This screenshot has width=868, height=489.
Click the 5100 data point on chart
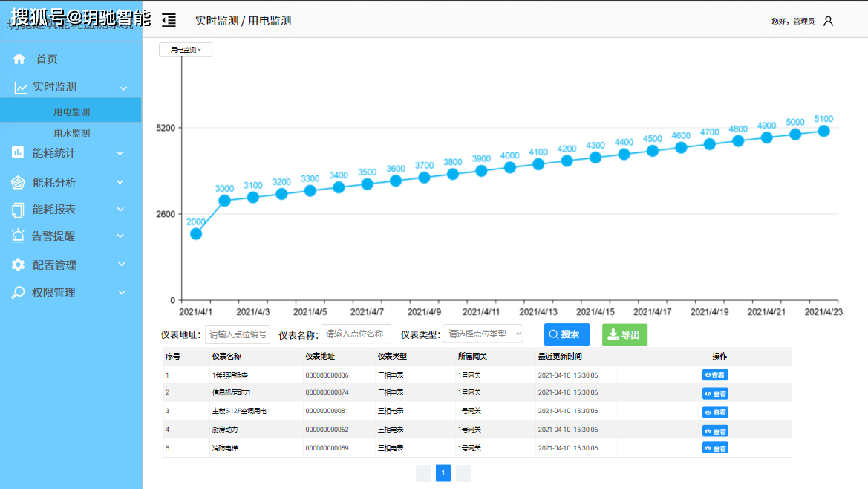(x=823, y=132)
